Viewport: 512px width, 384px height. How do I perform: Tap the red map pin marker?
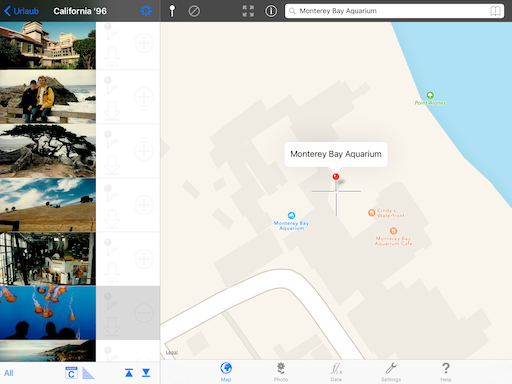pyautogui.click(x=336, y=177)
